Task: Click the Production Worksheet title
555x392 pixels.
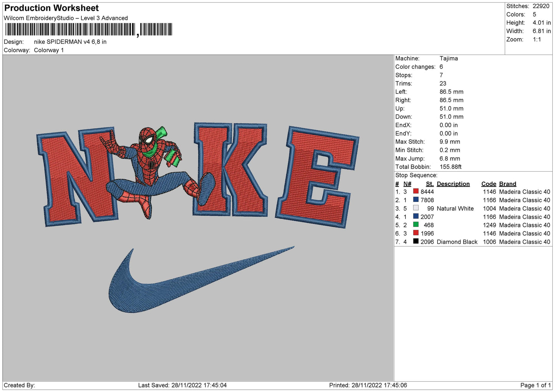Action: pyautogui.click(x=51, y=8)
